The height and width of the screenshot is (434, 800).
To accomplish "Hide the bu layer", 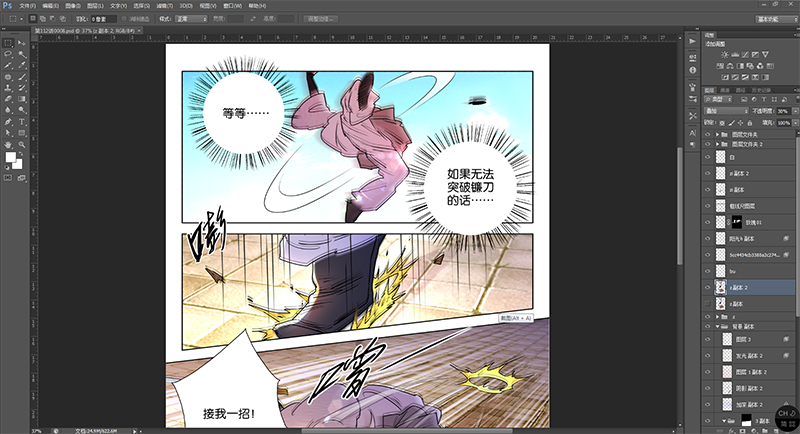I will point(707,271).
